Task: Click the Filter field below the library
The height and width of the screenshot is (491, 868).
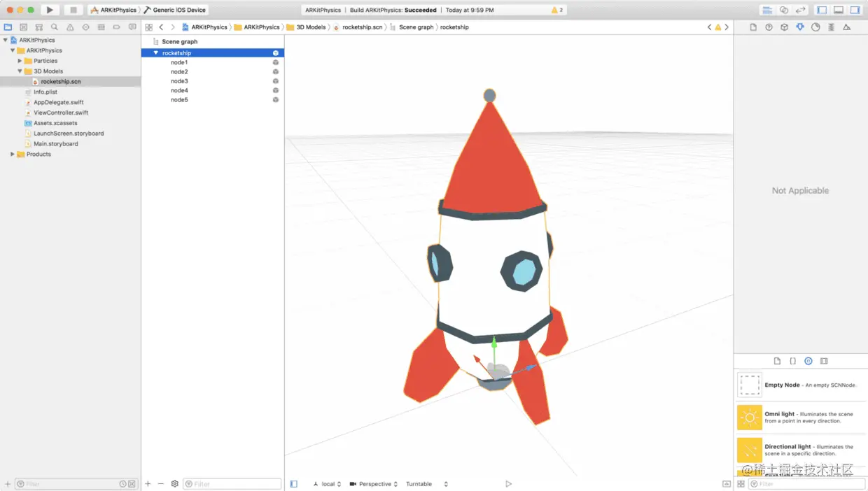Action: click(805, 483)
